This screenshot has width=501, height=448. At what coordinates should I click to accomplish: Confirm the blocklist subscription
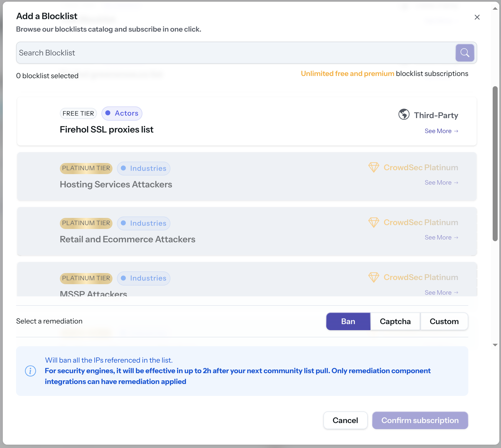tap(420, 420)
